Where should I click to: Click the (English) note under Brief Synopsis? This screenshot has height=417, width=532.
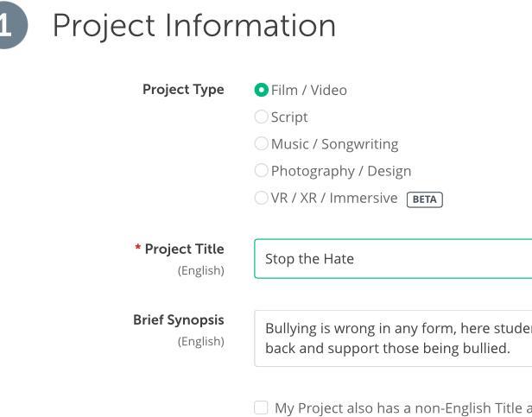(x=201, y=341)
